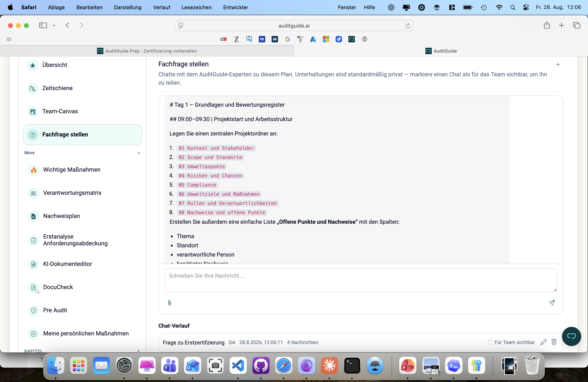Show favorites grid icon
Screen dimensions: 588x382
9,39
